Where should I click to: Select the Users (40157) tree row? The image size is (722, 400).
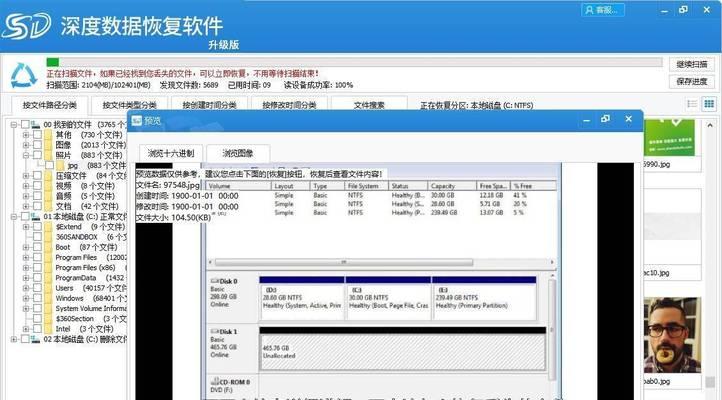click(x=91, y=288)
